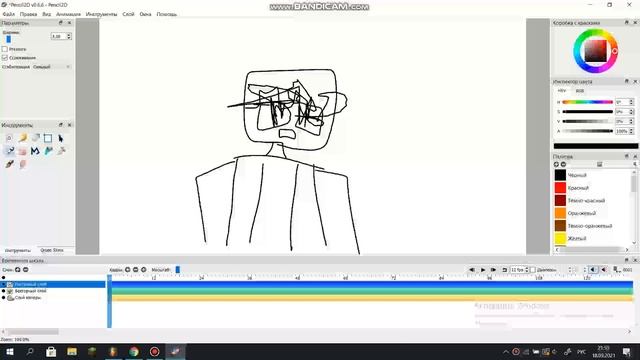Select the Pen tool

tap(10, 151)
